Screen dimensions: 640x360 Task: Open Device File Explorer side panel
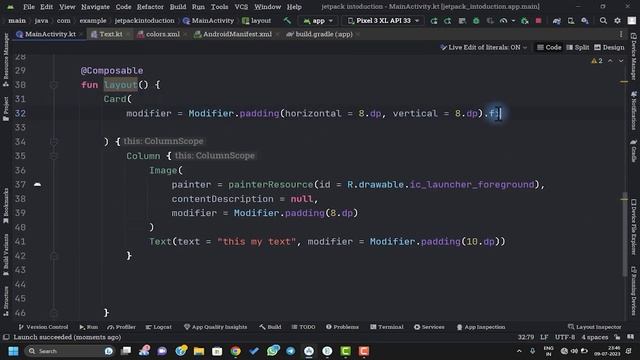point(633,227)
